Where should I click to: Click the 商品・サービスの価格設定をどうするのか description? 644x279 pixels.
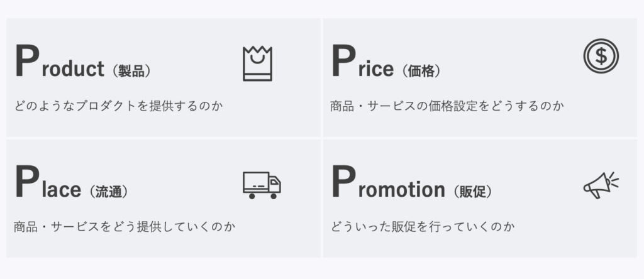pos(447,106)
